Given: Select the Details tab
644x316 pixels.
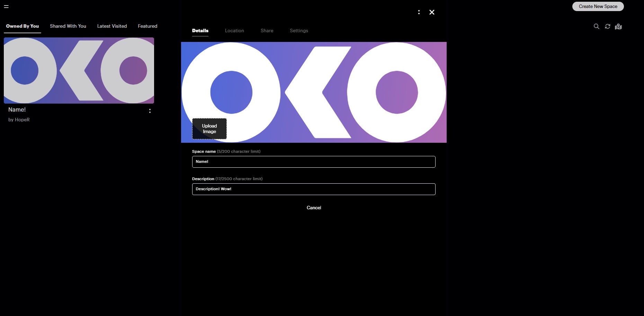Looking at the screenshot, I should coord(200,30).
